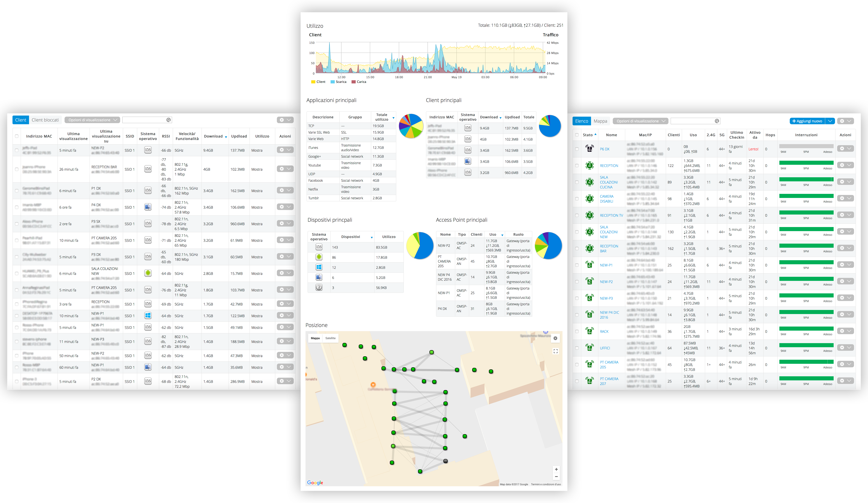Click Mostra in the PT CAMERA 205 3.2GB row

(x=257, y=241)
